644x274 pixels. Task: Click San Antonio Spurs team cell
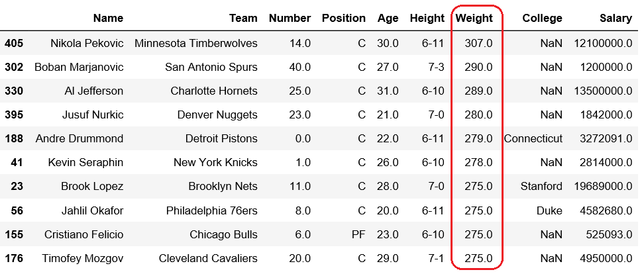tap(211, 67)
